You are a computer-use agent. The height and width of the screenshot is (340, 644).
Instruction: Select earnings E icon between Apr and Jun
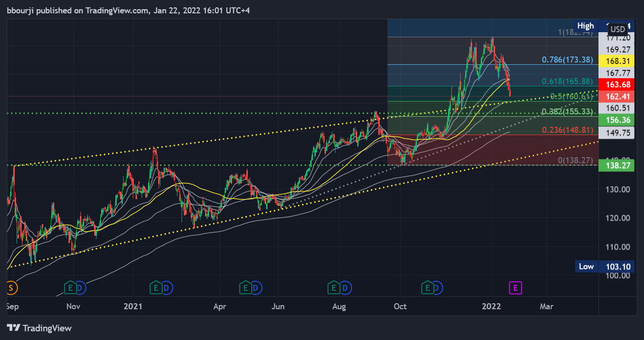click(245, 288)
